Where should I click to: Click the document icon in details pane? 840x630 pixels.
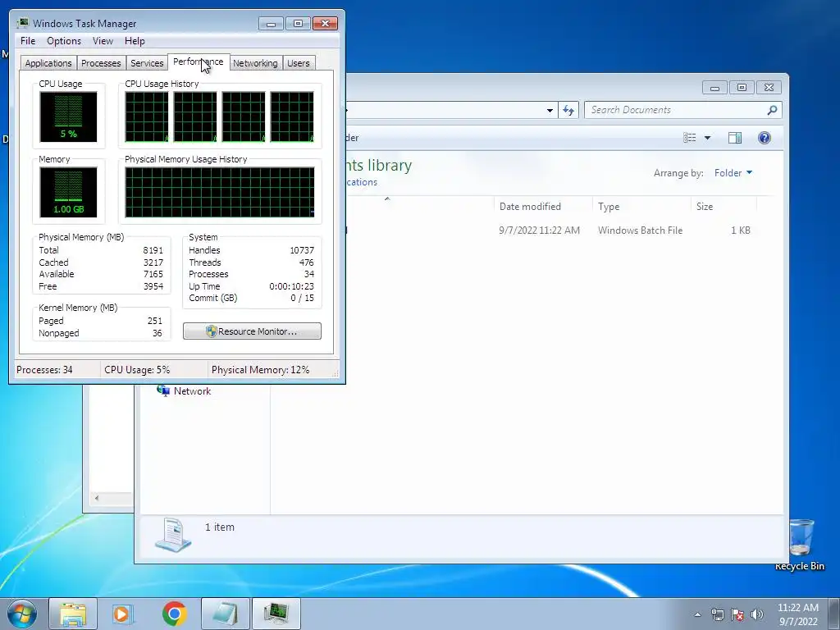(173, 535)
